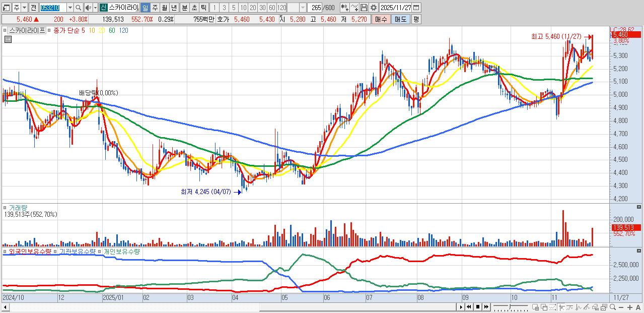Select the 5 interval button
The height and width of the screenshot is (313, 644).
(234, 8)
